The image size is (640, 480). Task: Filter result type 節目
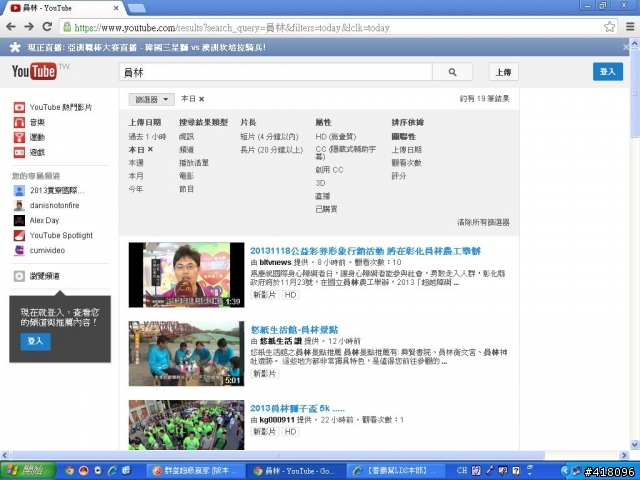(186, 189)
